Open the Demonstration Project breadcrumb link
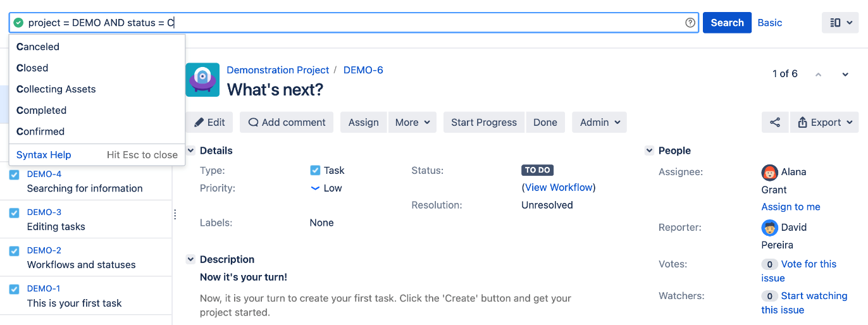Viewport: 868px width, 325px height. 278,70
